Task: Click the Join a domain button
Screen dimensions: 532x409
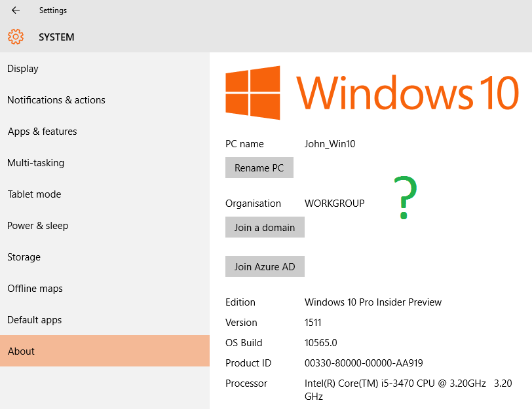Action: (265, 228)
